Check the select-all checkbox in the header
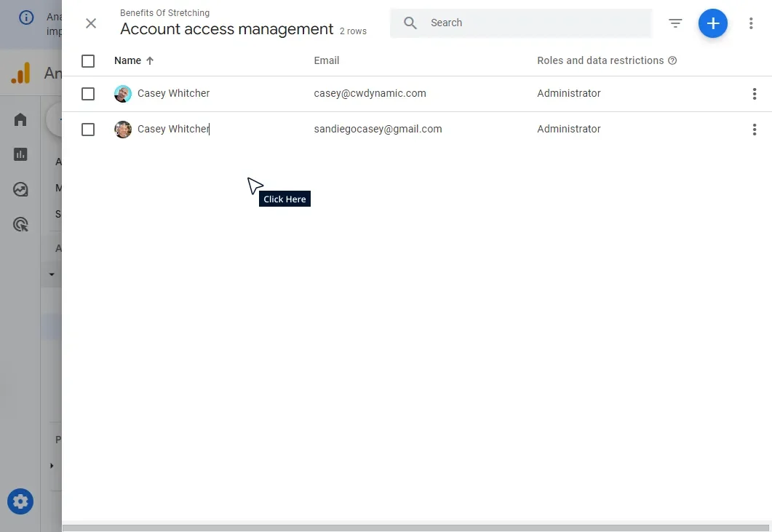The width and height of the screenshot is (772, 532). tap(88, 61)
